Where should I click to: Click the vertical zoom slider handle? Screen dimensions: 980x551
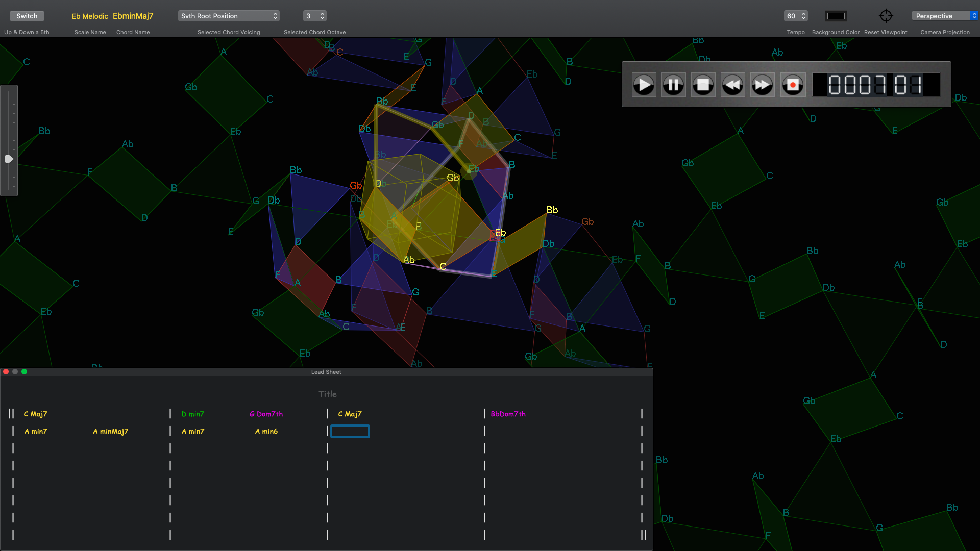tap(9, 159)
